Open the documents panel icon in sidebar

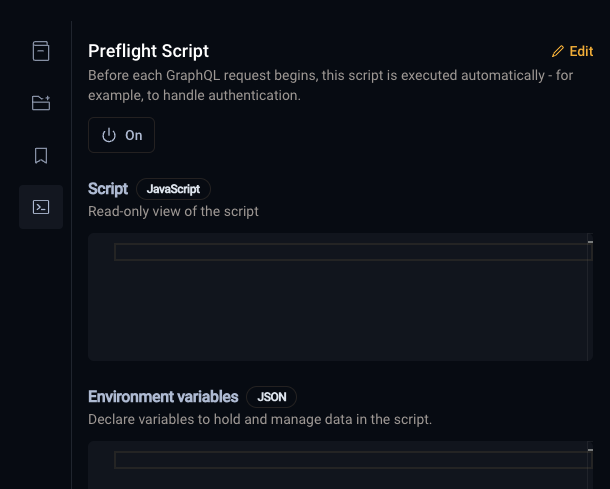tap(41, 51)
